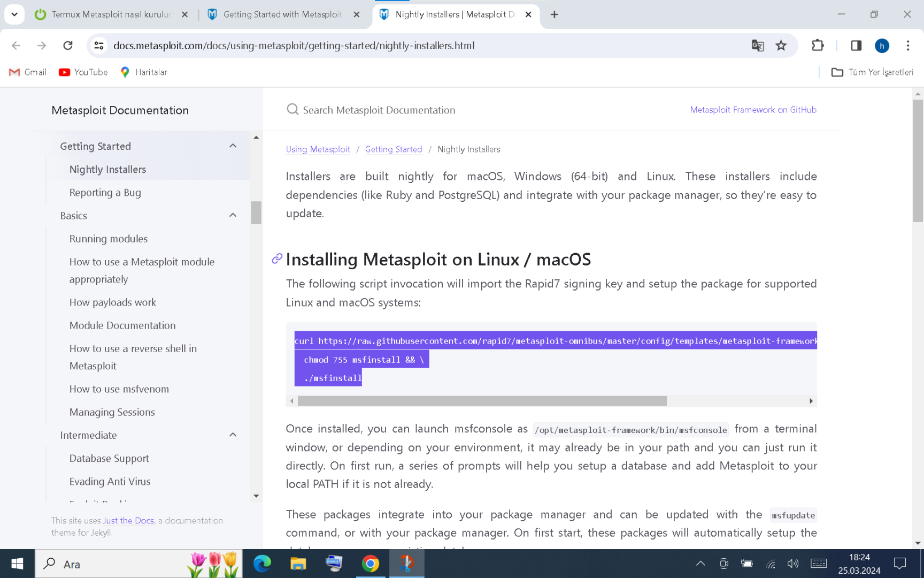Open How to use a reverse shell page
The image size is (924, 578).
point(133,357)
